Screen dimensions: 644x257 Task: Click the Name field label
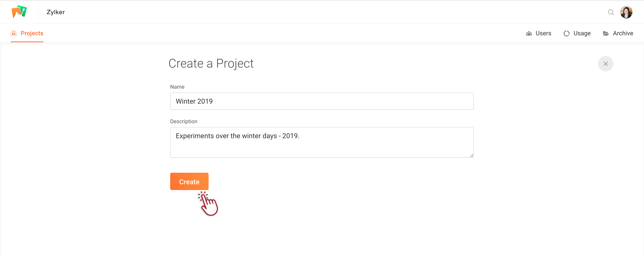point(177,87)
